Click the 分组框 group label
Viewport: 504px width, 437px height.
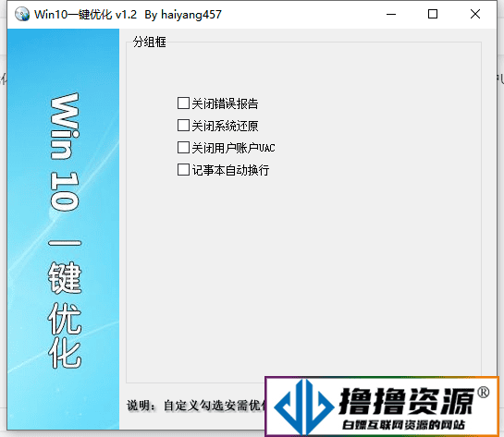click(150, 42)
